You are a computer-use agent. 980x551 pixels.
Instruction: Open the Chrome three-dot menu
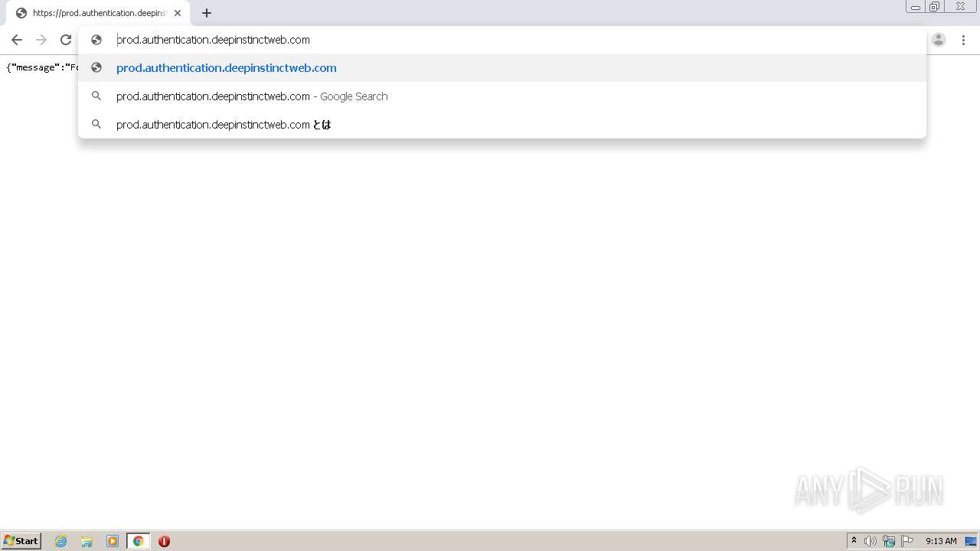tap(963, 40)
